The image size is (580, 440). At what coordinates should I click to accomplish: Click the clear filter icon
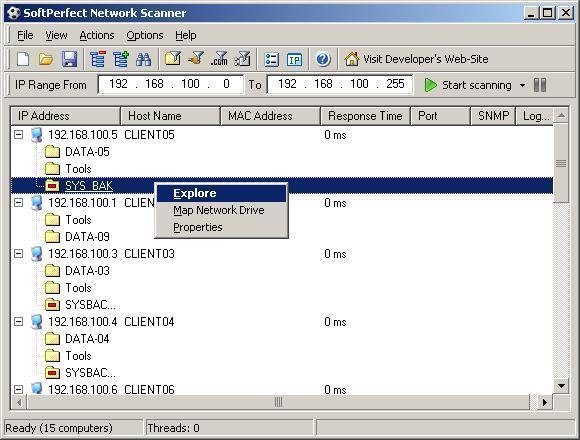(x=243, y=58)
